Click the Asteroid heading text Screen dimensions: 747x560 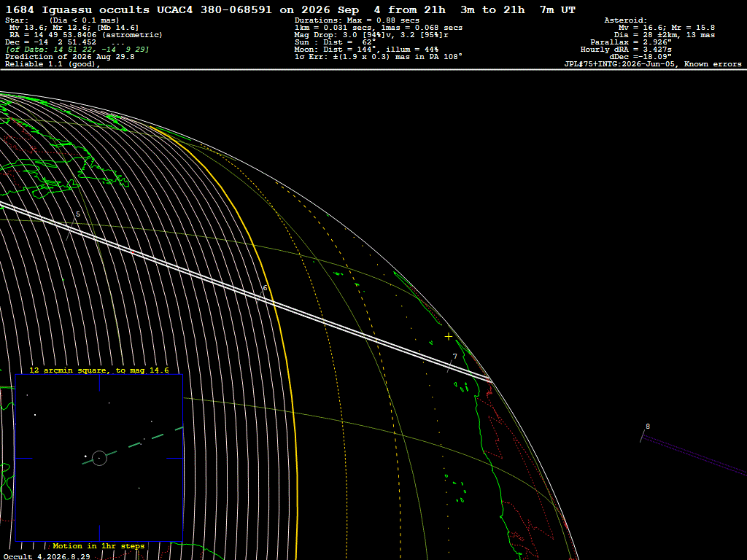pyautogui.click(x=625, y=20)
